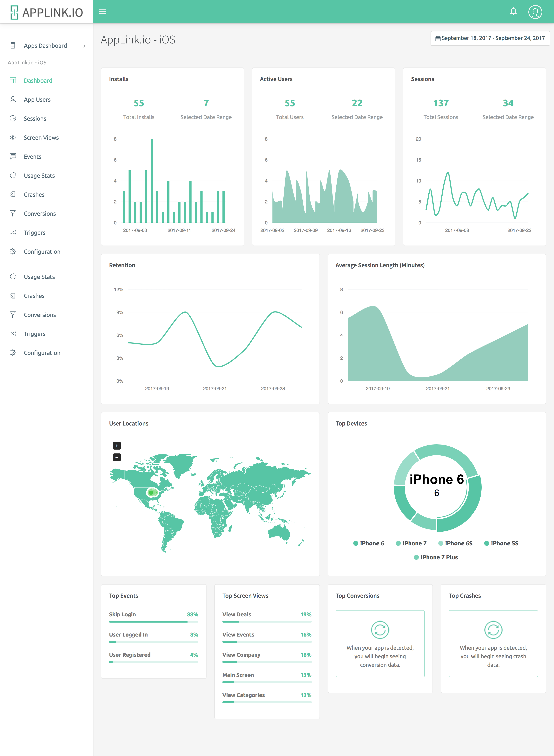Screen dimensions: 554x756
Task: Click the refresh icon in Top Conversions
Action: tap(380, 630)
